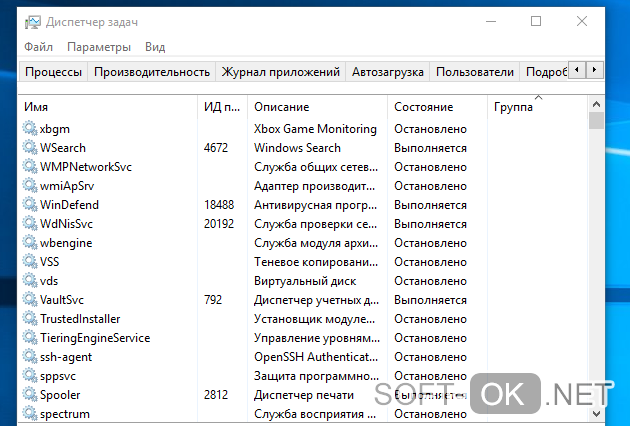Go to the Автозагрузка tab
The image size is (630, 426).
388,72
